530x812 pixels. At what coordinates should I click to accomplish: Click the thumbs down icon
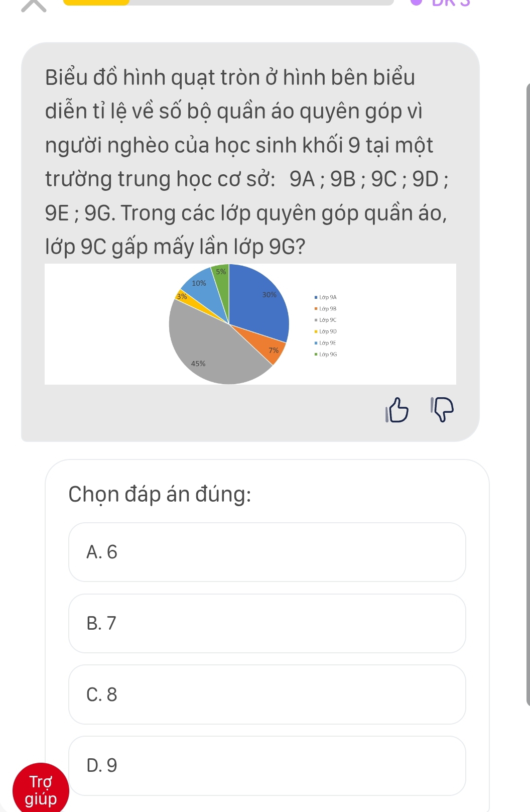point(442,409)
